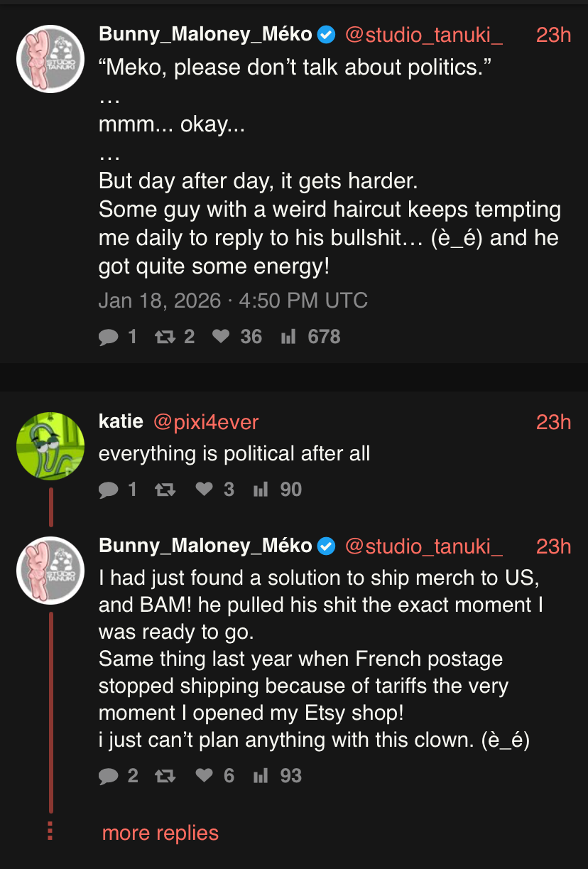Viewport: 588px width, 869px height.
Task: Click the views icon showing 90
Action: pyautogui.click(x=261, y=490)
